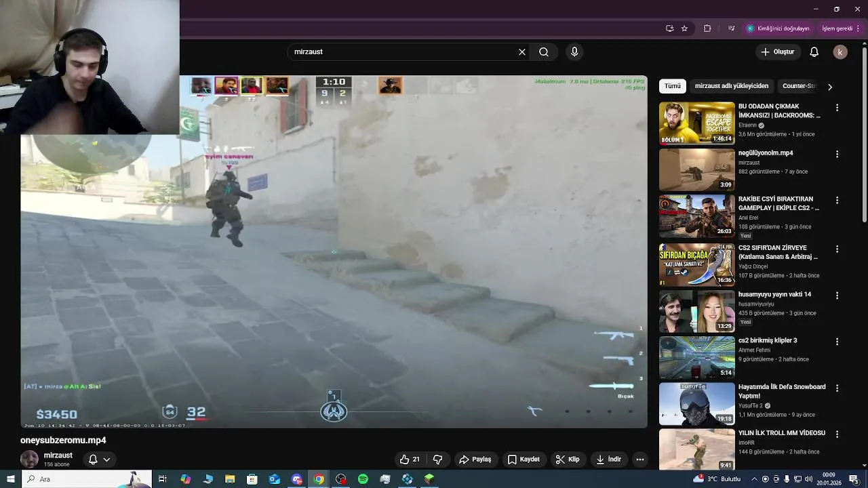Open the Windows notification center icon
Screen dimensions: 868x488
point(854,479)
